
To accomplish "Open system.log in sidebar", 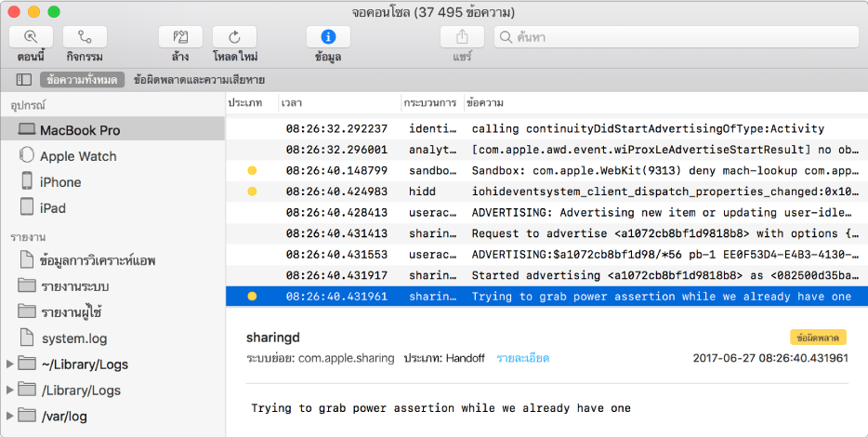I will point(112,338).
